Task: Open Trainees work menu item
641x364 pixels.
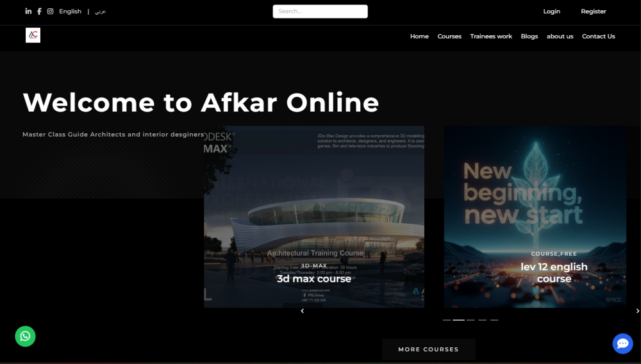Action: coord(491,37)
